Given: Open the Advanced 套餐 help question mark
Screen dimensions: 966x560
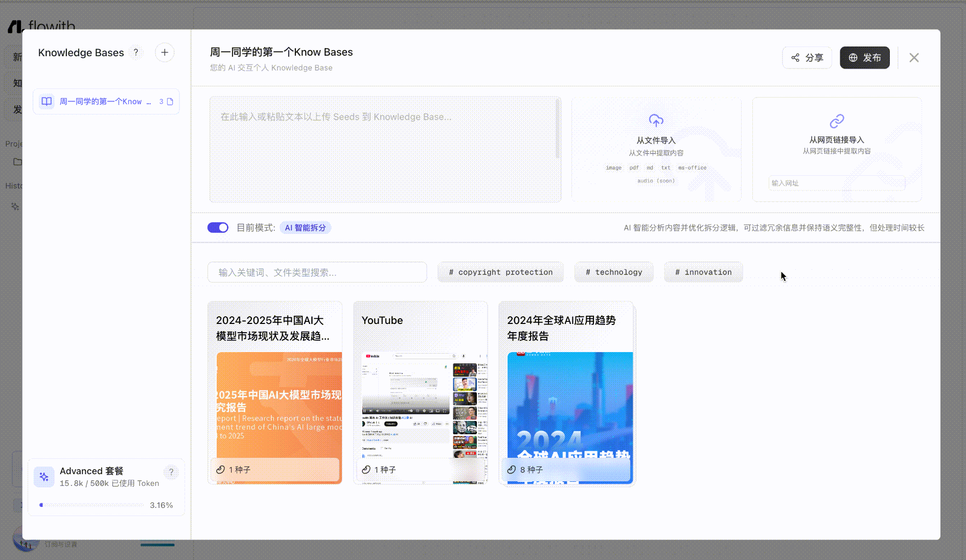Looking at the screenshot, I should [171, 472].
